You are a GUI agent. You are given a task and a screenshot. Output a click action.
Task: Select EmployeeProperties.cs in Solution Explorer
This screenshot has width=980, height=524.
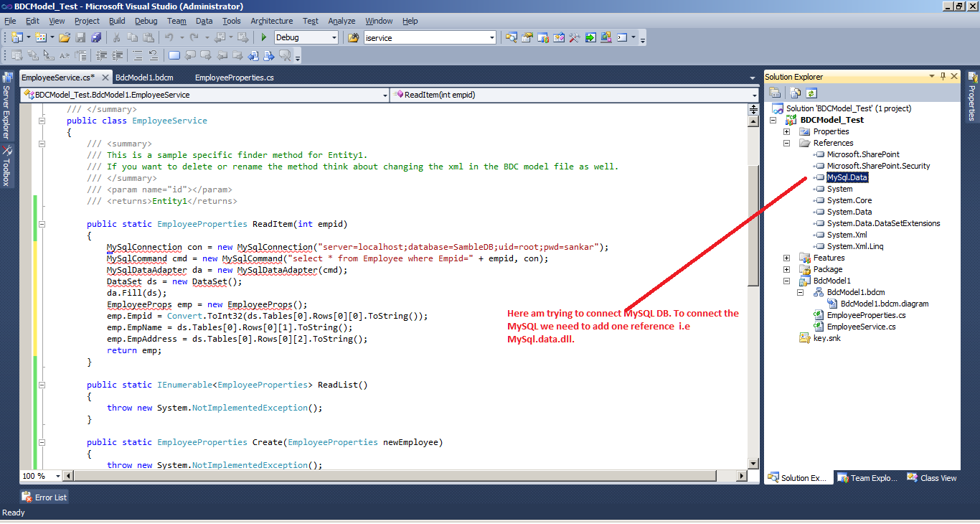pyautogui.click(x=866, y=315)
